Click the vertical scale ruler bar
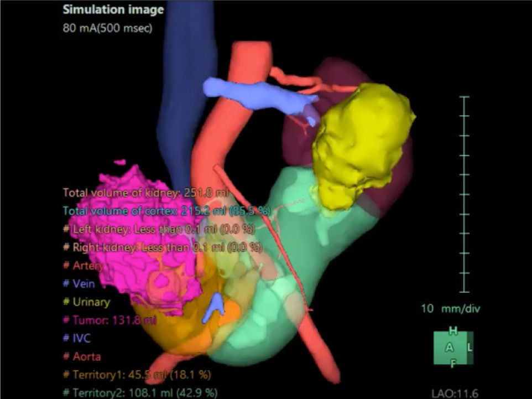 [464, 194]
